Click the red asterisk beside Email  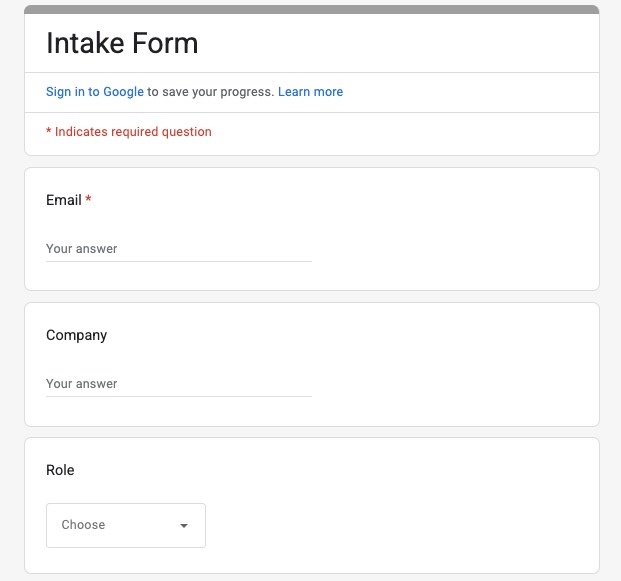[88, 200]
